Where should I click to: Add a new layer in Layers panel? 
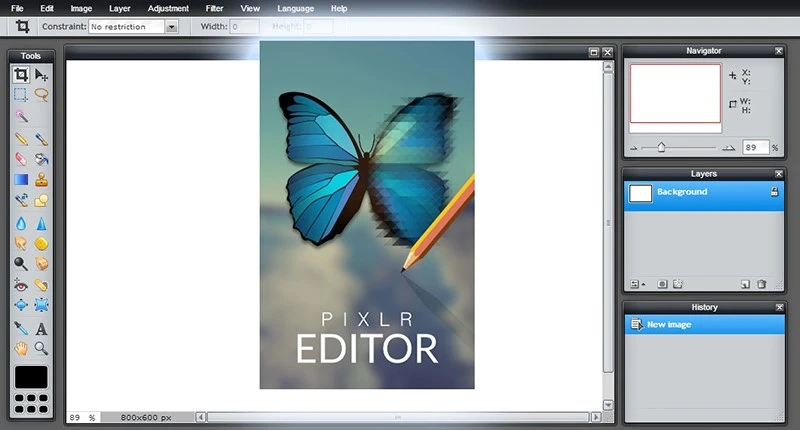[x=745, y=285]
